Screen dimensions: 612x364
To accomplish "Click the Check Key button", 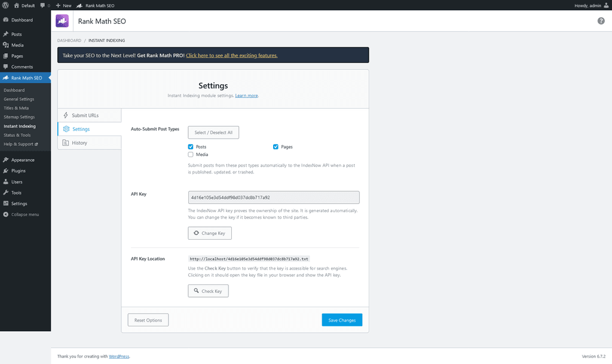I will coord(208,291).
